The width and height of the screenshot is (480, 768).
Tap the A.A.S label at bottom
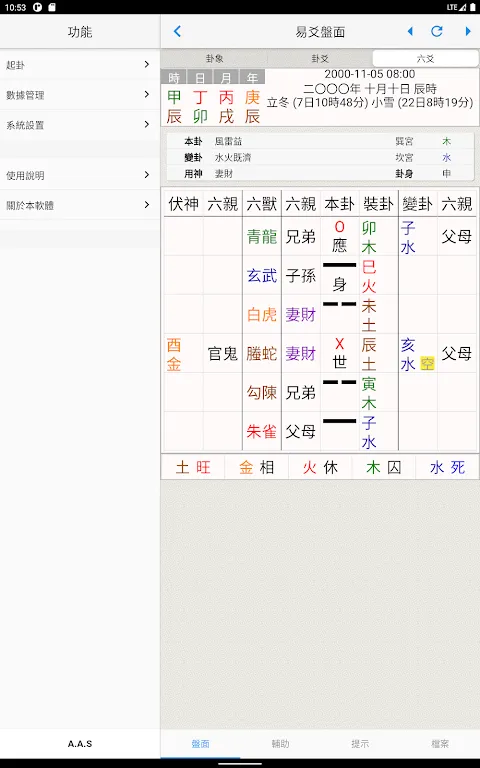80,744
